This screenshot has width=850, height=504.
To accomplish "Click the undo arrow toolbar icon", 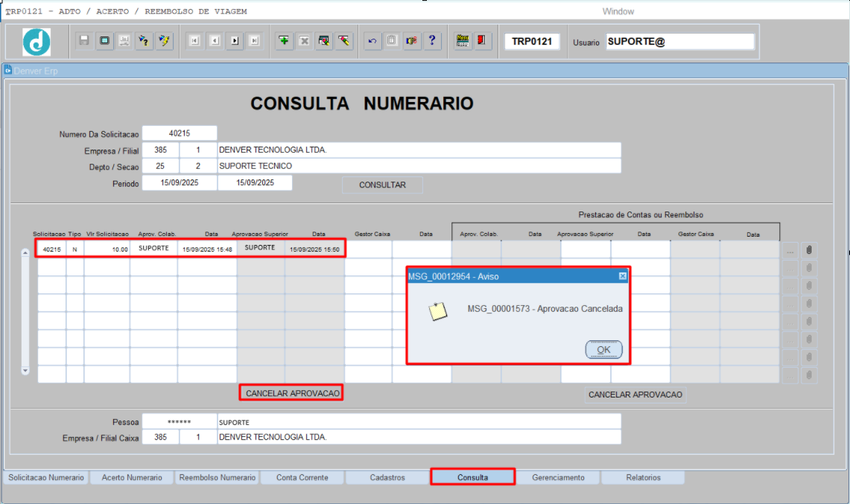I will (x=372, y=42).
